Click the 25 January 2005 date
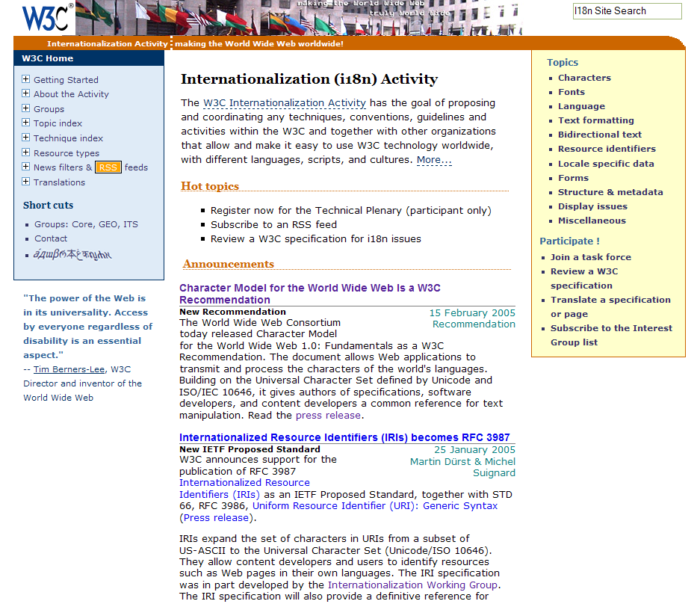 point(474,450)
